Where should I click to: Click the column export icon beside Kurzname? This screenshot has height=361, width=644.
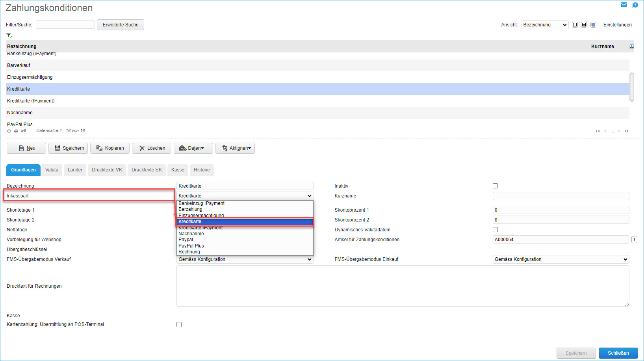point(631,47)
